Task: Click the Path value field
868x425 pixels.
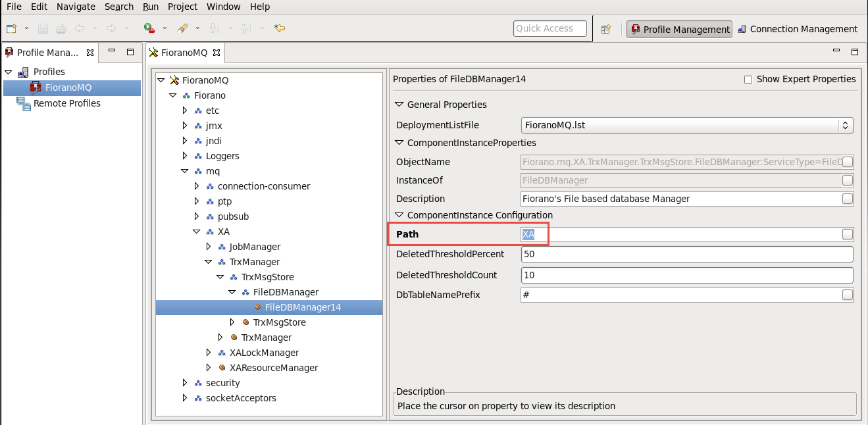Action: [680, 234]
